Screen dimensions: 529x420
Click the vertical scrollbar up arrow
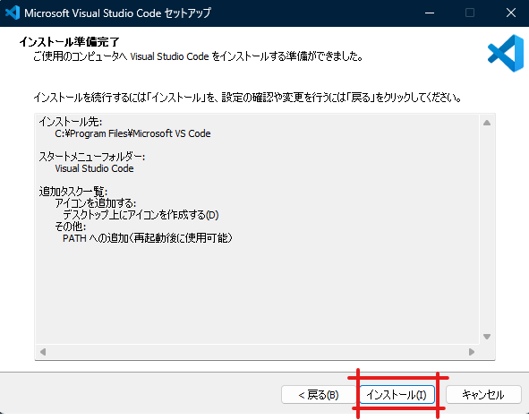(x=487, y=123)
